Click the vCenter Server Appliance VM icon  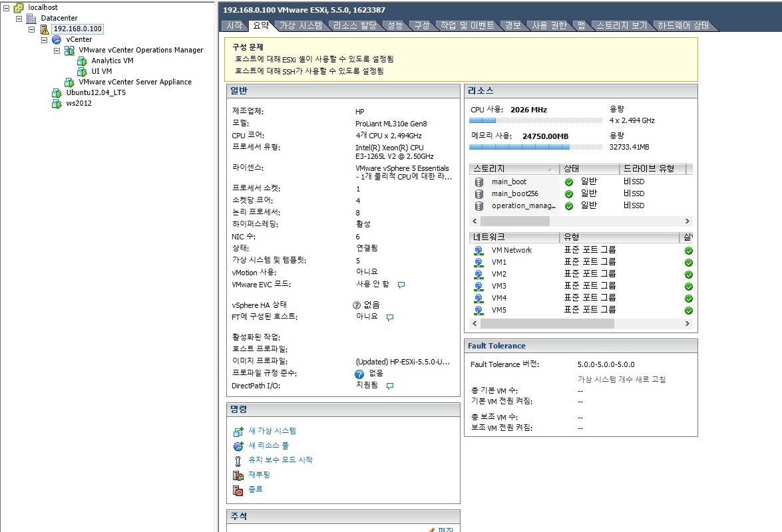coord(69,82)
